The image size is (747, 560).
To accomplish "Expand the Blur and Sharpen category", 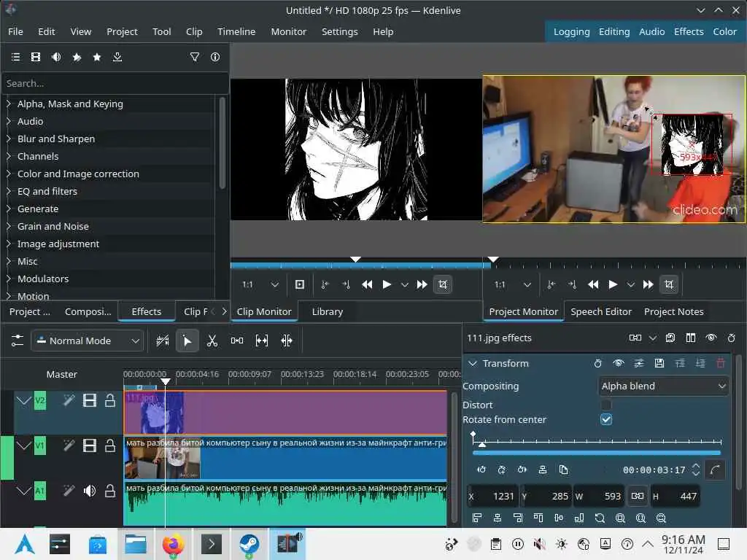I will (9, 139).
